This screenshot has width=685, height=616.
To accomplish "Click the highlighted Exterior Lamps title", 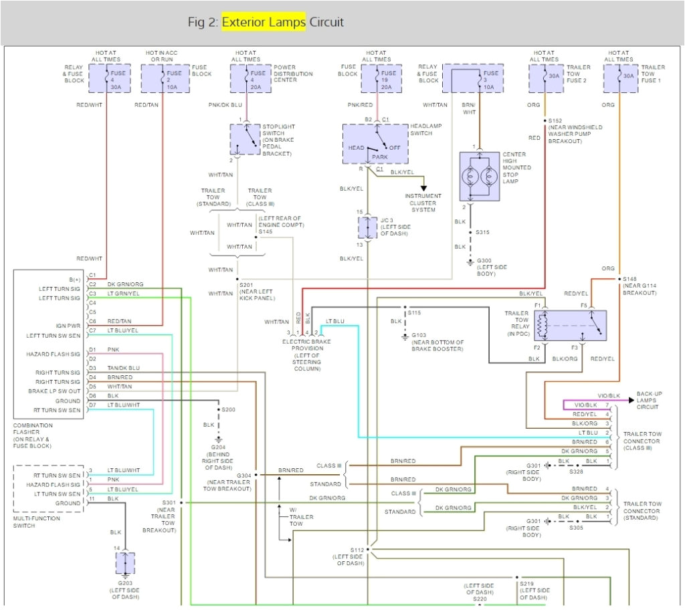I will 264,21.
